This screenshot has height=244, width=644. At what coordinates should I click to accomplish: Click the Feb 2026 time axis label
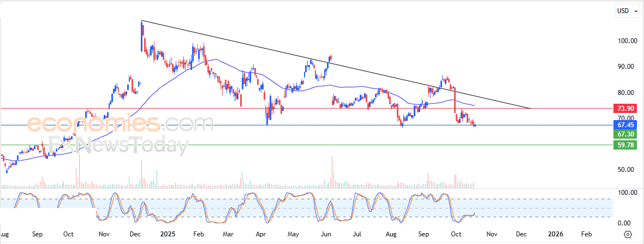click(x=586, y=234)
